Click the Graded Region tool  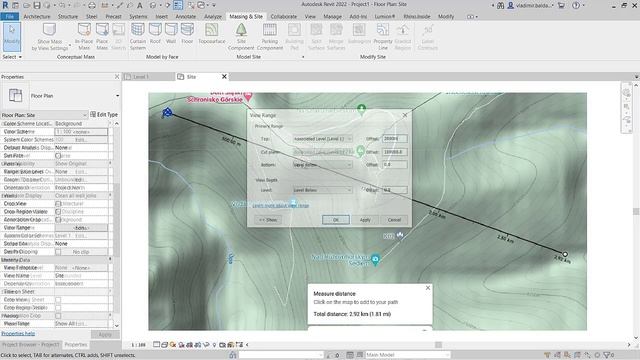coord(403,36)
